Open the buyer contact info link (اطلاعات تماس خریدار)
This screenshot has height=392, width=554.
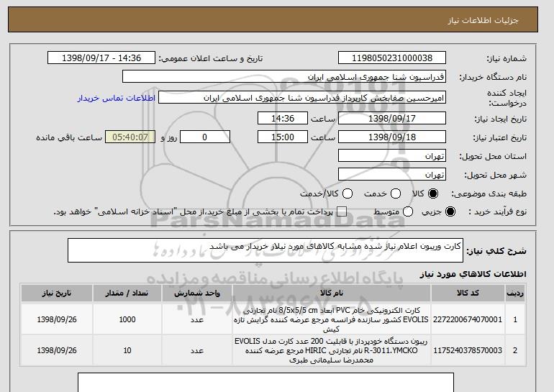(117, 98)
